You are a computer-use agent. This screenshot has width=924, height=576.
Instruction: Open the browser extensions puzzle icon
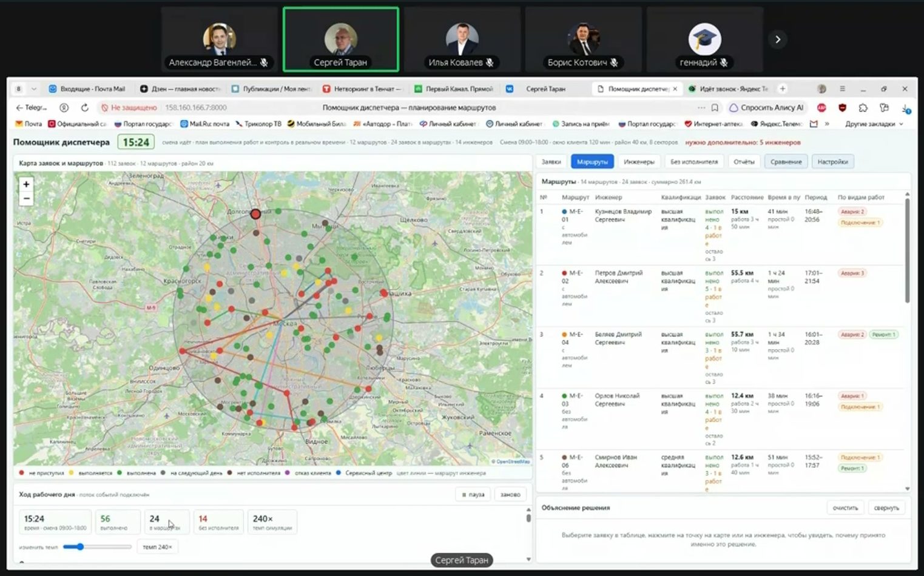[x=863, y=108]
